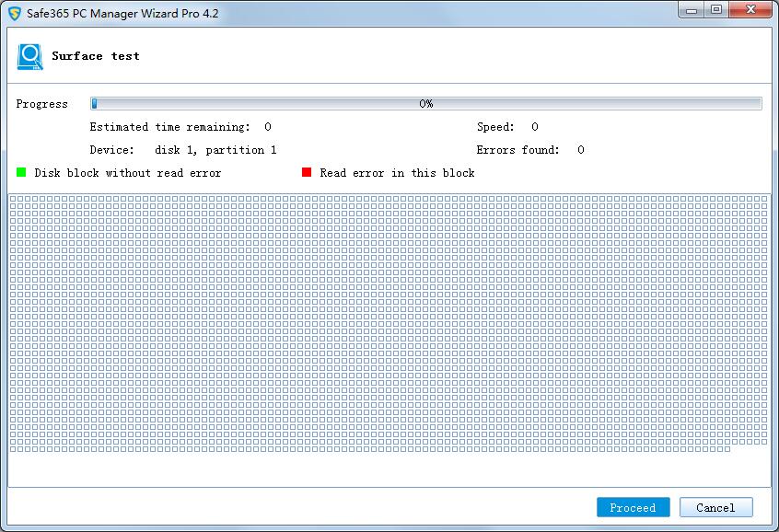
Task: Maximize the PC Manager Wizard window
Action: tap(716, 10)
